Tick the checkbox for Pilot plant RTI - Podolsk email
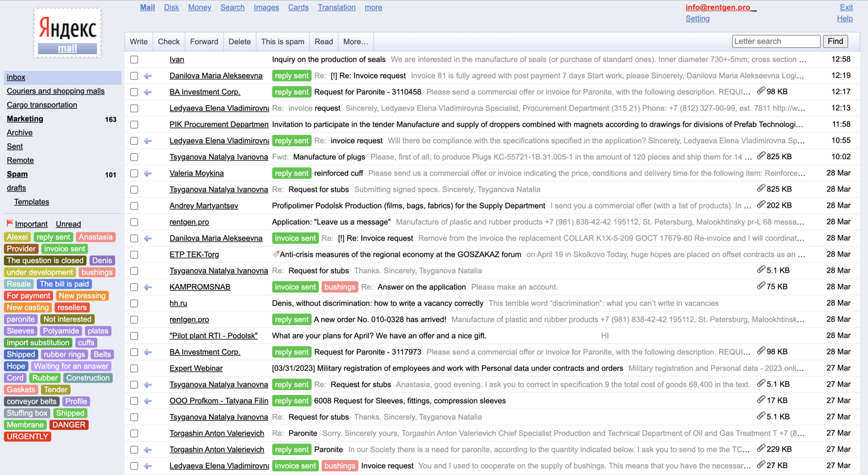 coord(134,336)
